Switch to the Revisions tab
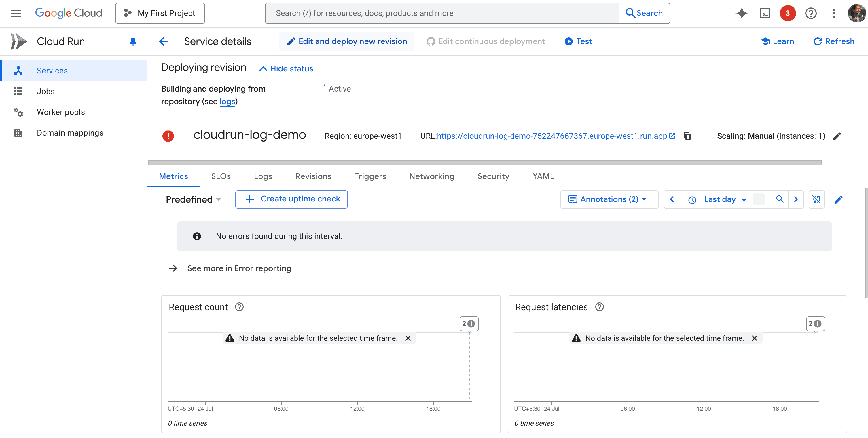 pyautogui.click(x=313, y=176)
